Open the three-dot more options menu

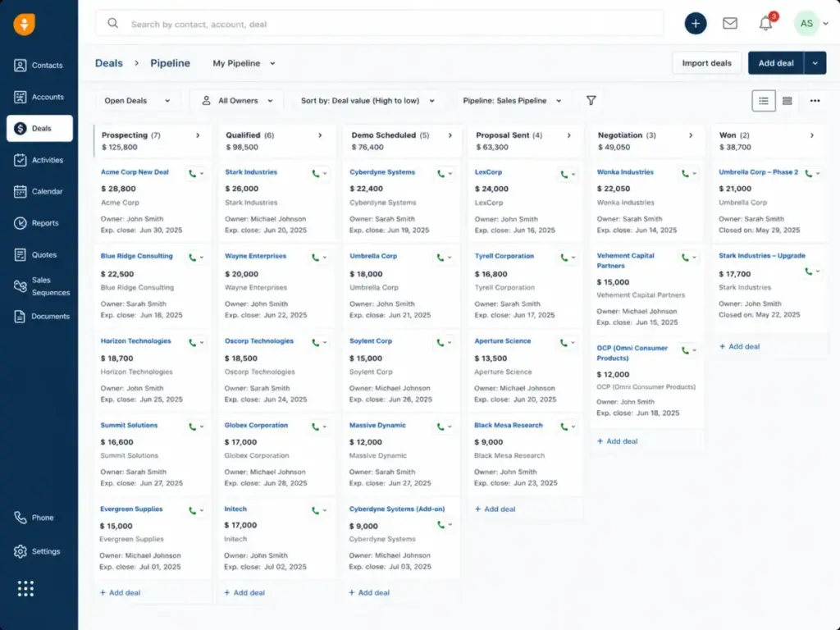pos(815,101)
